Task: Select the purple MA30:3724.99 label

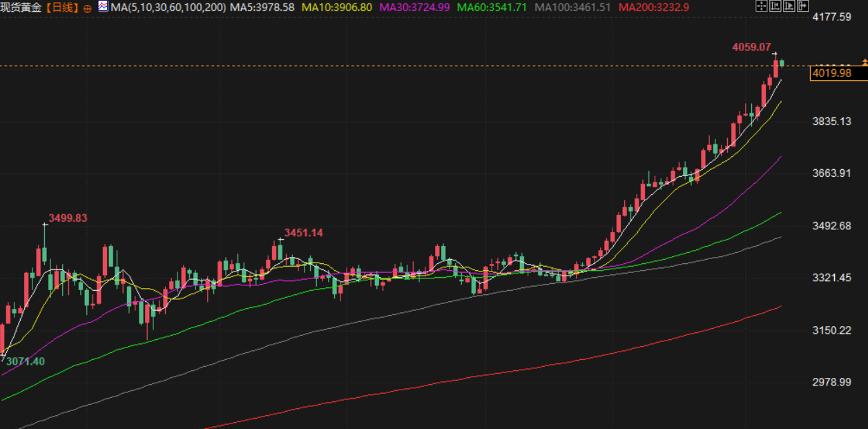Action: point(414,8)
